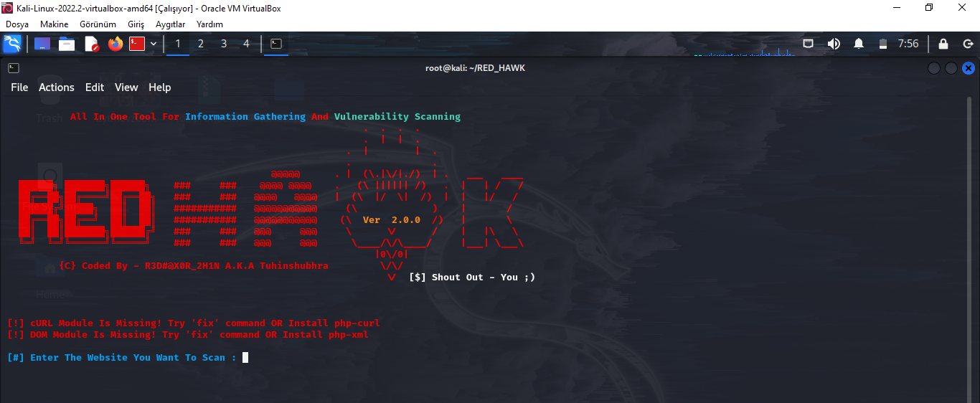Open VirtualBox Aygıtlar menu

[x=171, y=24]
